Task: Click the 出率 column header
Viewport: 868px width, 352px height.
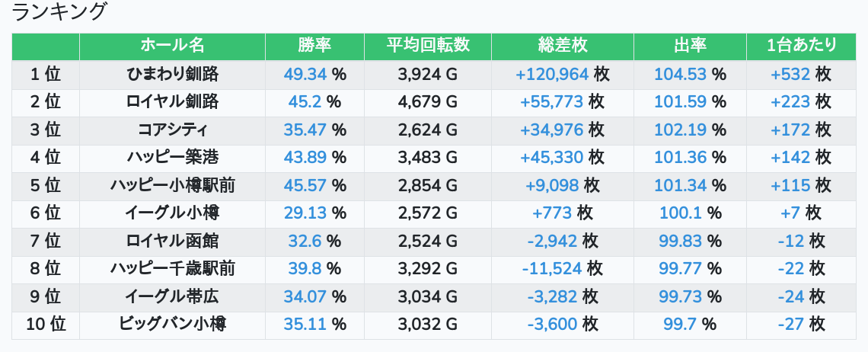Action: (690, 46)
